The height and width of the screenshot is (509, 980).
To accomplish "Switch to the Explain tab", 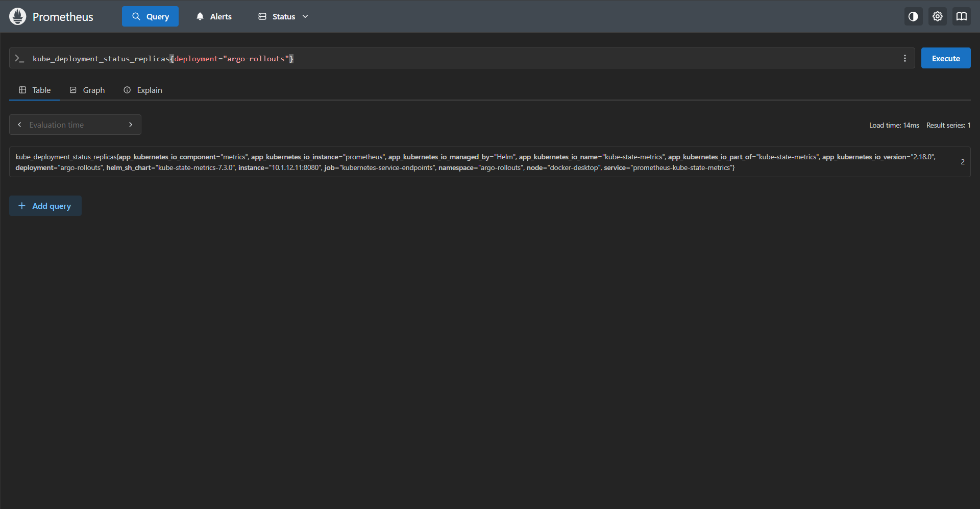I will 143,90.
